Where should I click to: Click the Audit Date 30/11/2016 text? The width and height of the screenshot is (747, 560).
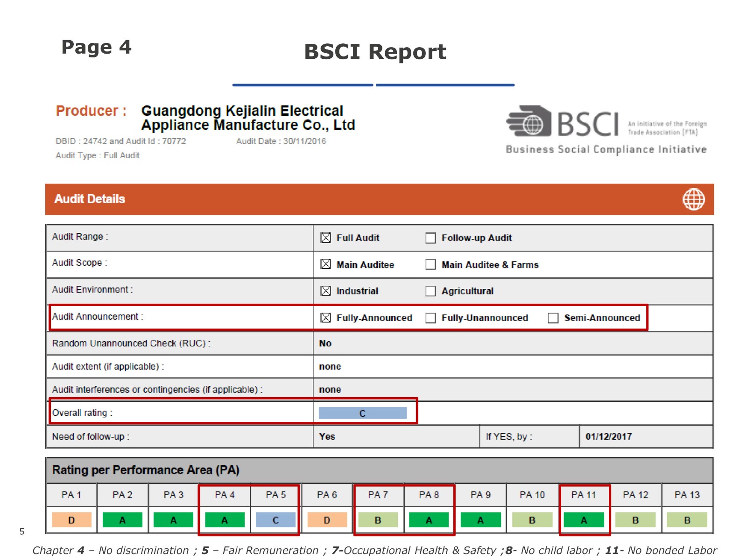click(281, 141)
